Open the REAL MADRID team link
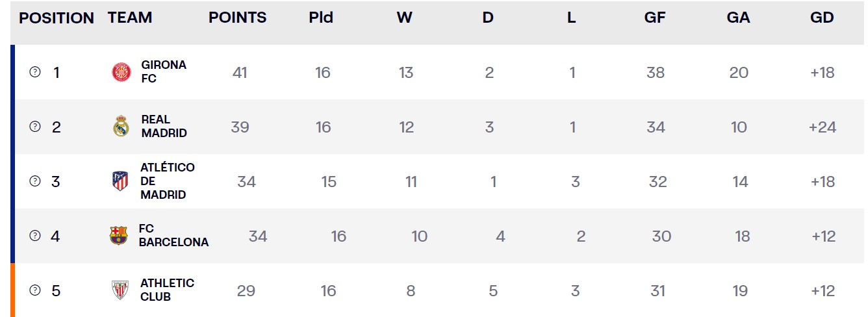The width and height of the screenshot is (868, 317). pos(164,127)
